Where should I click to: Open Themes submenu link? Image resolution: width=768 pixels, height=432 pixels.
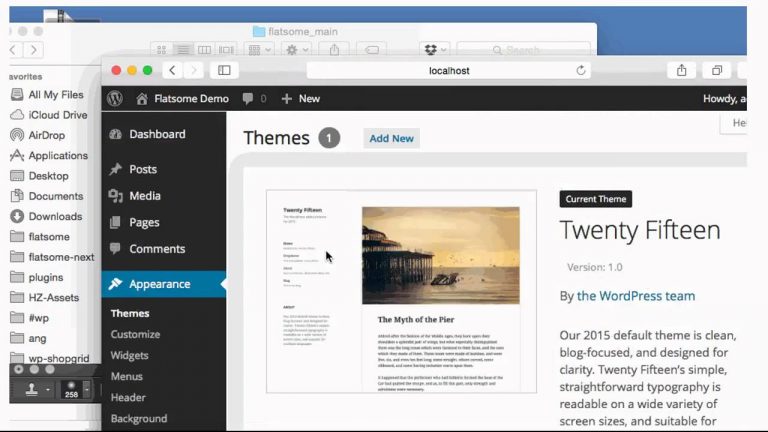point(130,313)
